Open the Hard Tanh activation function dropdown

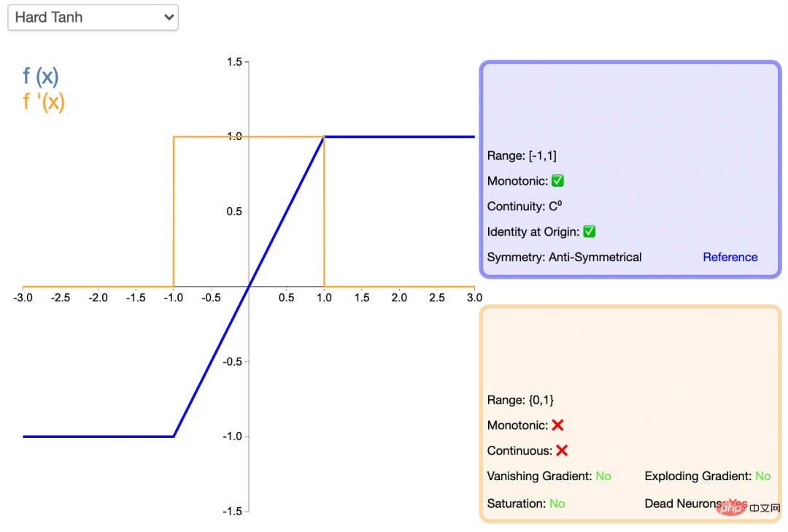coord(93,18)
